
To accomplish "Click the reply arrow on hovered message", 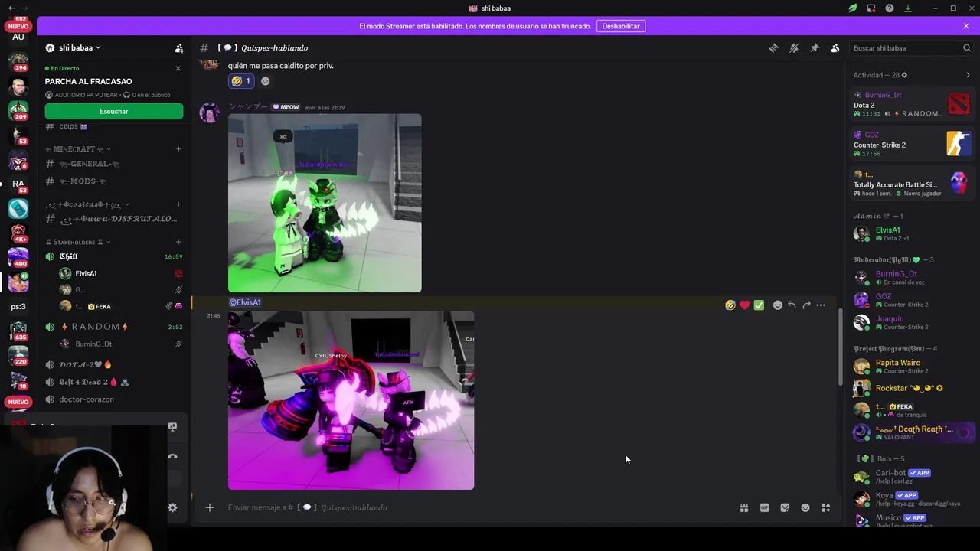I will (x=792, y=305).
